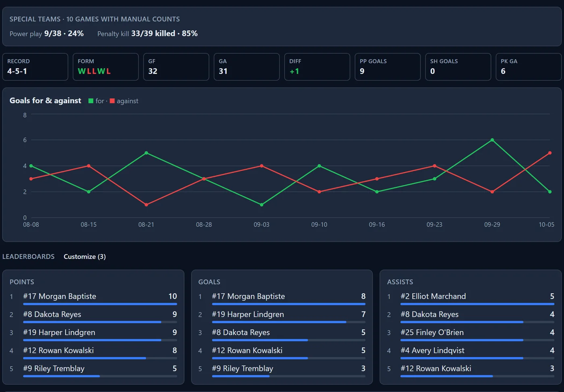The image size is (564, 392).
Task: Select the GF 32 stat card
Action: pos(176,67)
